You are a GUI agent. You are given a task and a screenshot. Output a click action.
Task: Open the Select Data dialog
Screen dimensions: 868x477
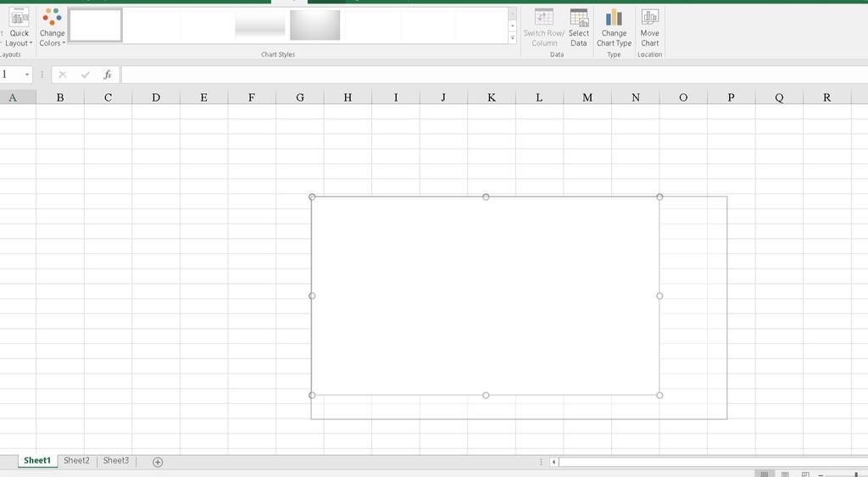(x=578, y=27)
